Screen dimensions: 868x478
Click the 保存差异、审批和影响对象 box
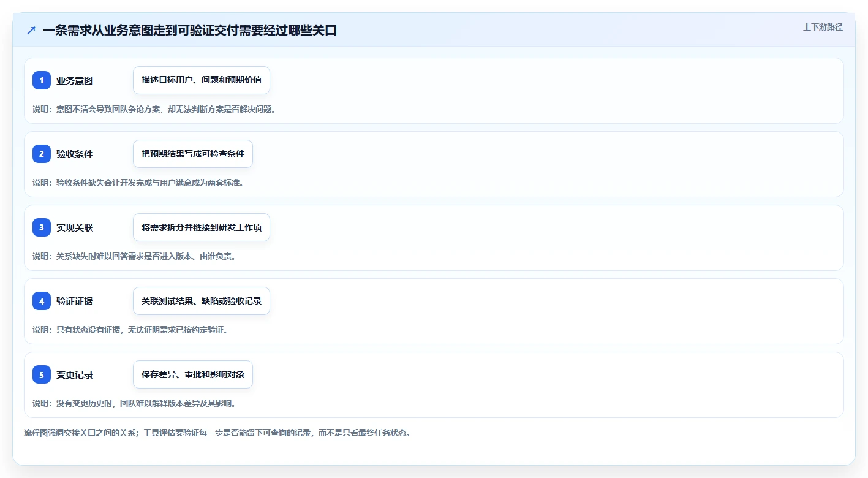coord(193,374)
